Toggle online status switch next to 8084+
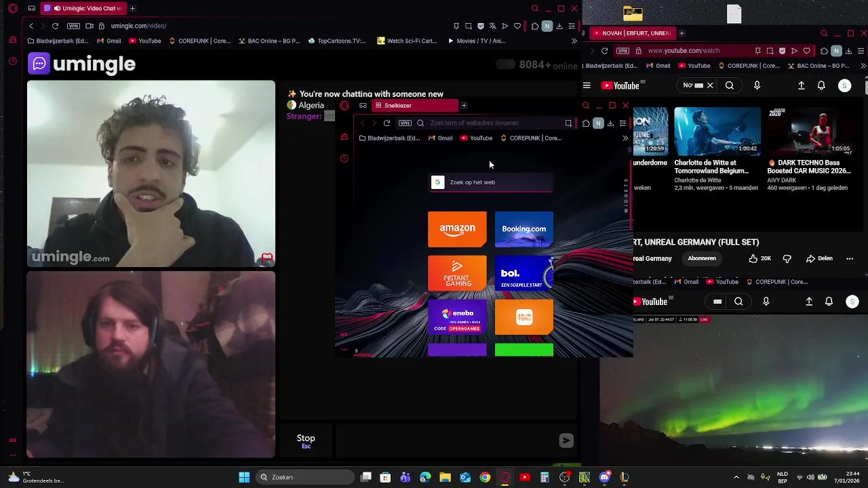 tap(505, 65)
